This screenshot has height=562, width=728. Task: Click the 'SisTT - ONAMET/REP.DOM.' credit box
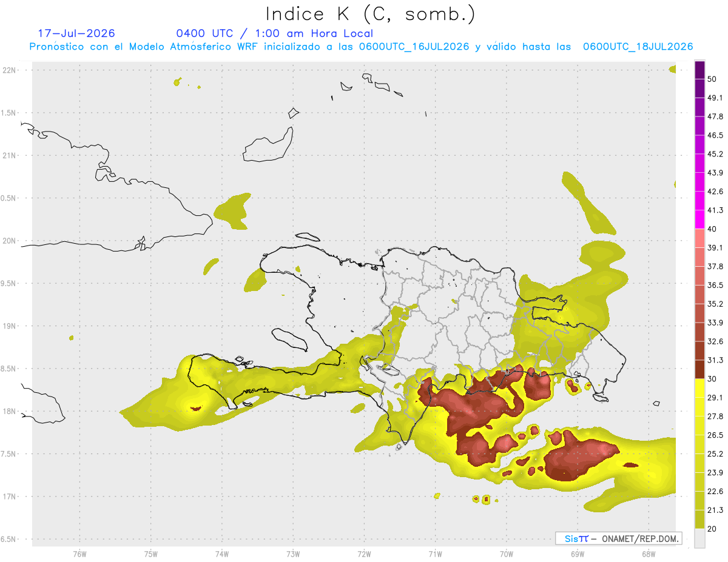pyautogui.click(x=618, y=538)
